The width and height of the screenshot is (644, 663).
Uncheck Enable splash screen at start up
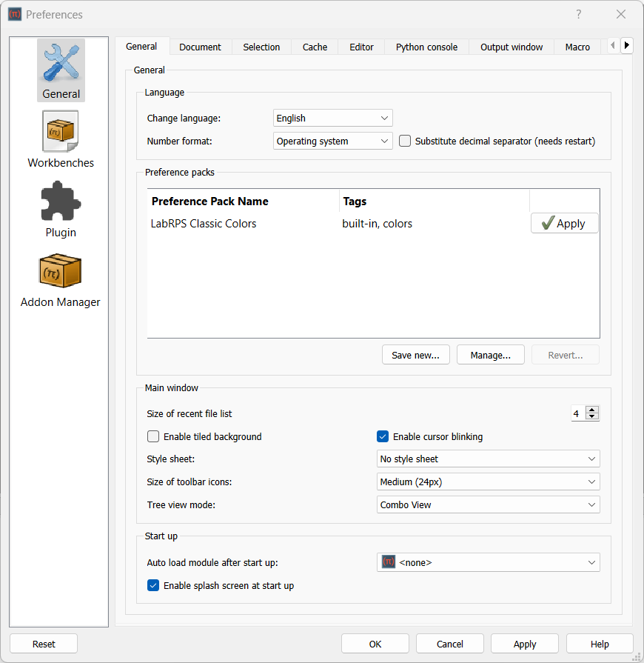click(x=152, y=585)
